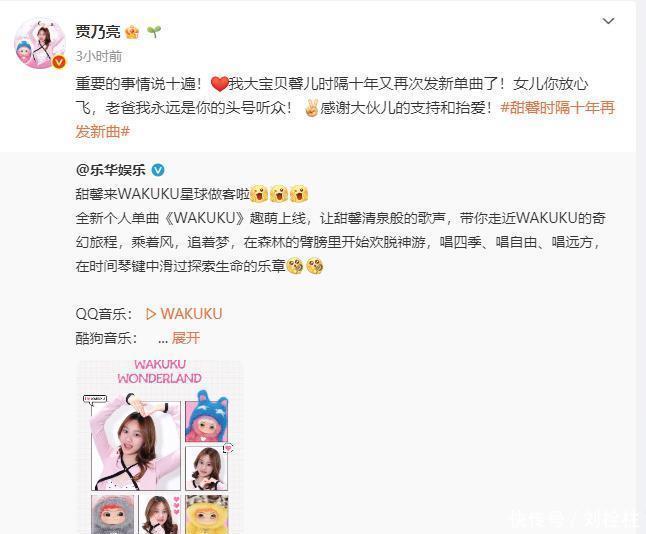Click the first surprised face emoji
Viewport: 646px width, 534px height.
pyautogui.click(x=259, y=194)
